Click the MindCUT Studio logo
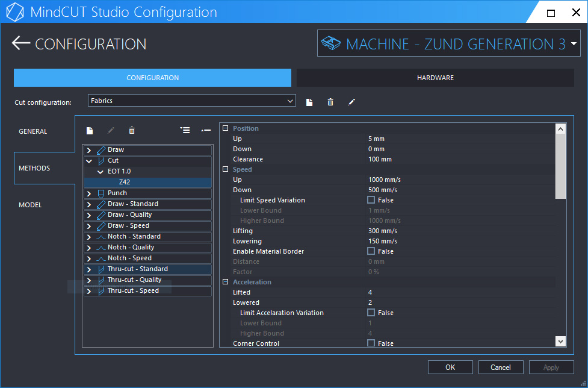This screenshot has height=388, width=588. click(15, 12)
